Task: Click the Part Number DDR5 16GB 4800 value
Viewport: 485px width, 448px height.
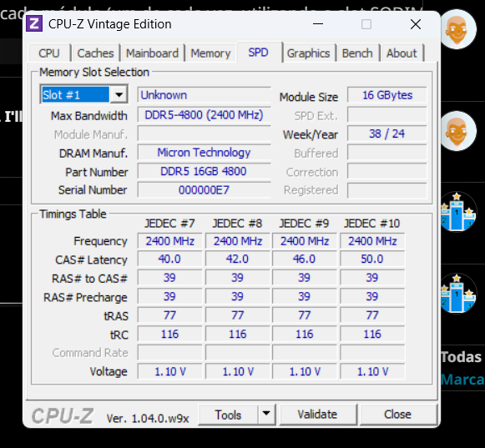Action: (x=205, y=171)
